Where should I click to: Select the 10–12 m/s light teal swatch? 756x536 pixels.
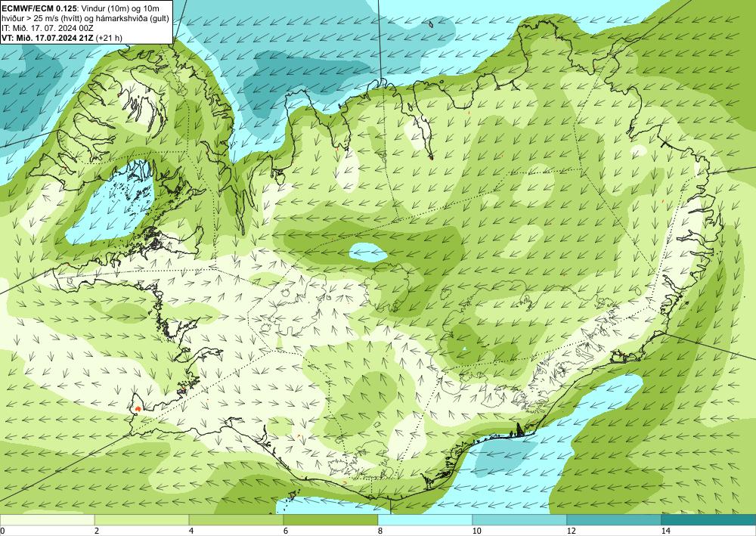pos(520,519)
